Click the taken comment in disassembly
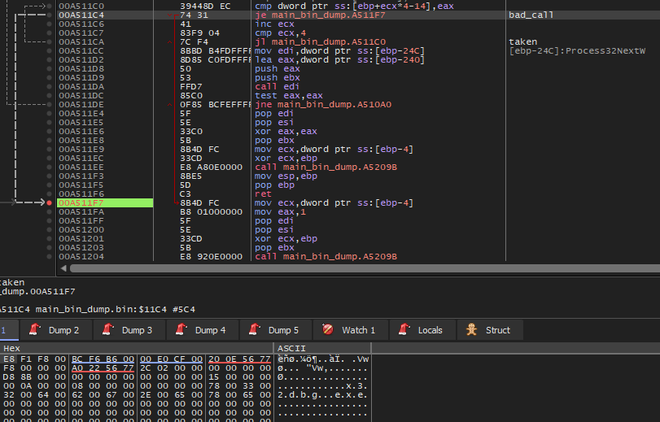 click(x=523, y=42)
